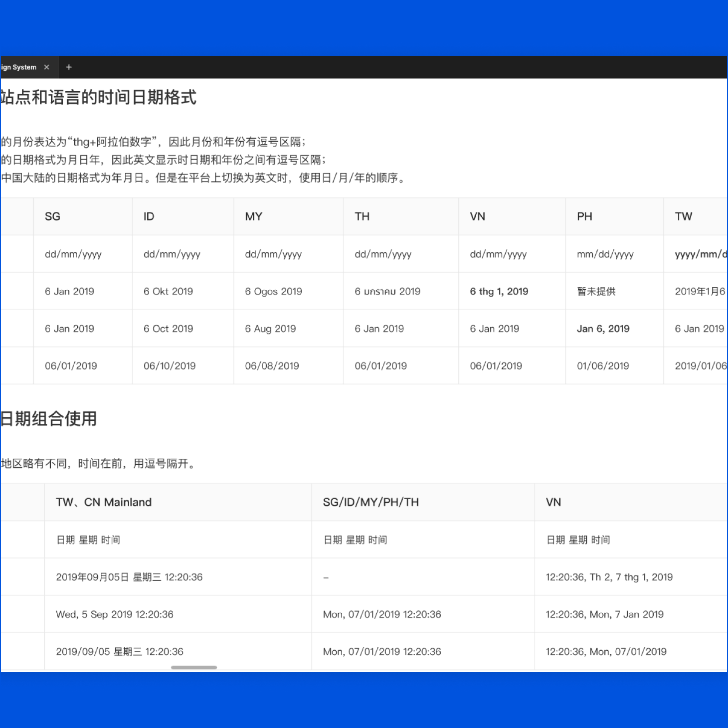Select '12:20:36, Th 2, 7 thg 1, 2019' cell
728x728 pixels.
[x=630, y=577]
